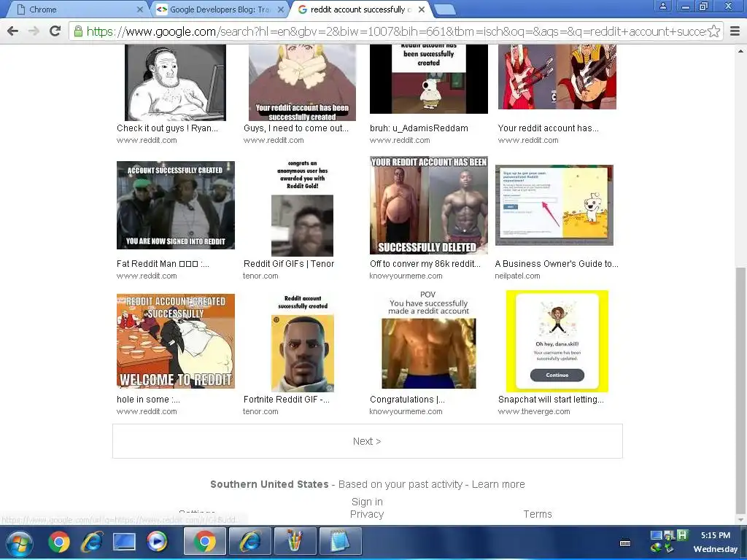This screenshot has width=747, height=560.
Task: Open Windows Media Player from taskbar
Action: tap(157, 542)
